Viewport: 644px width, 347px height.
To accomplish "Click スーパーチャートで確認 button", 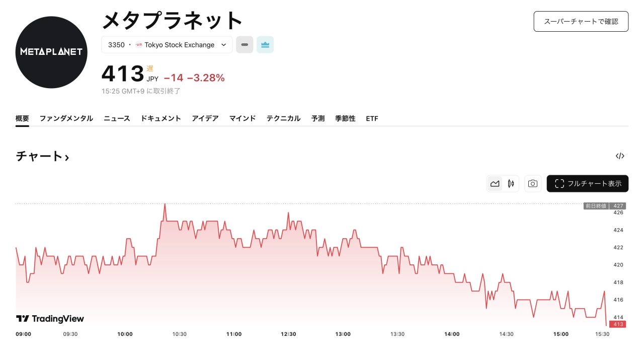I will point(581,22).
